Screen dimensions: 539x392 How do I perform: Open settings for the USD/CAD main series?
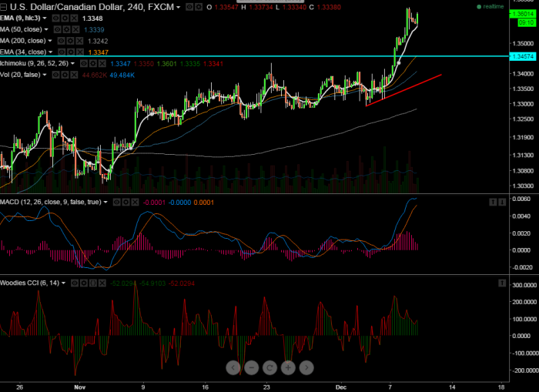pyautogui.click(x=199, y=7)
